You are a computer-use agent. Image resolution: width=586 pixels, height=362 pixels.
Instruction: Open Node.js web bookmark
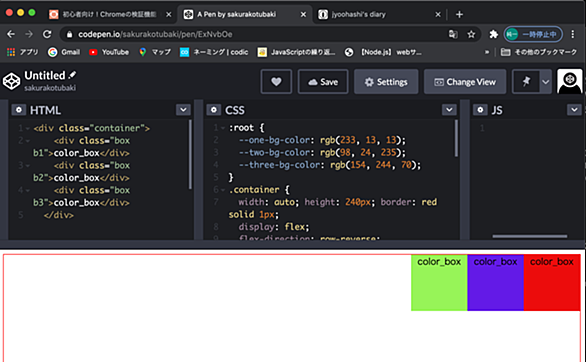coord(383,52)
